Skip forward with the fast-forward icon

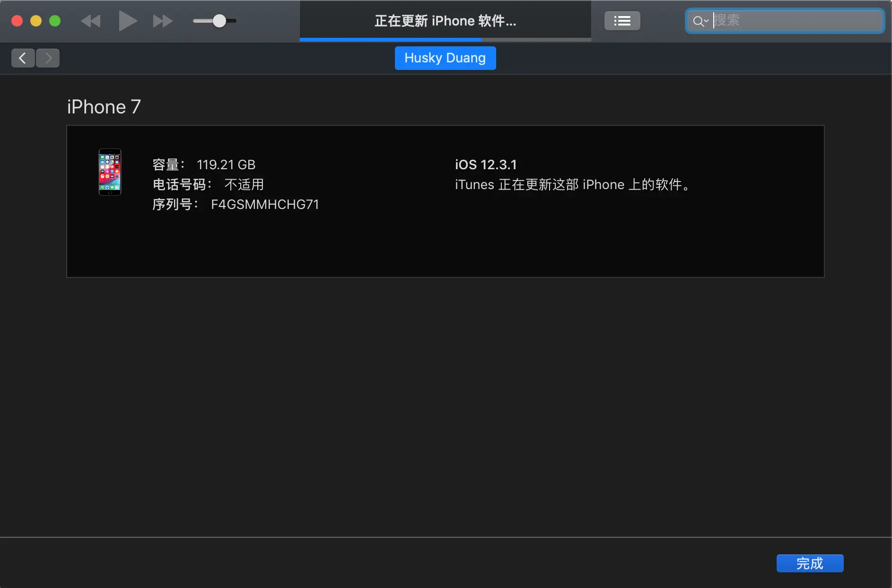(x=163, y=21)
